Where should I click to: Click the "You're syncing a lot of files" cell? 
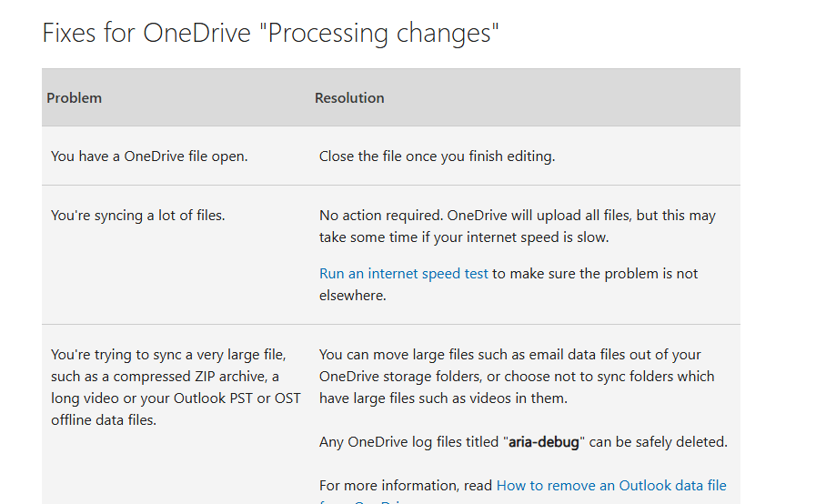(137, 216)
